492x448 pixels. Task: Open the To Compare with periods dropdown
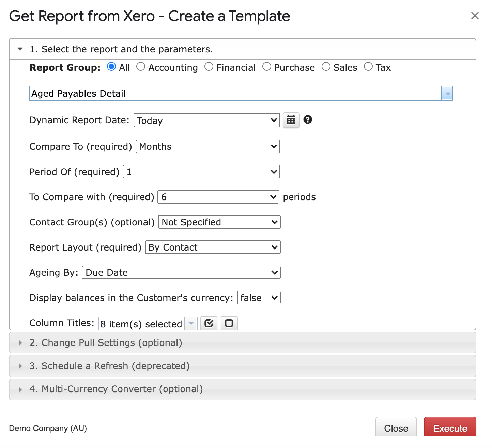point(218,197)
